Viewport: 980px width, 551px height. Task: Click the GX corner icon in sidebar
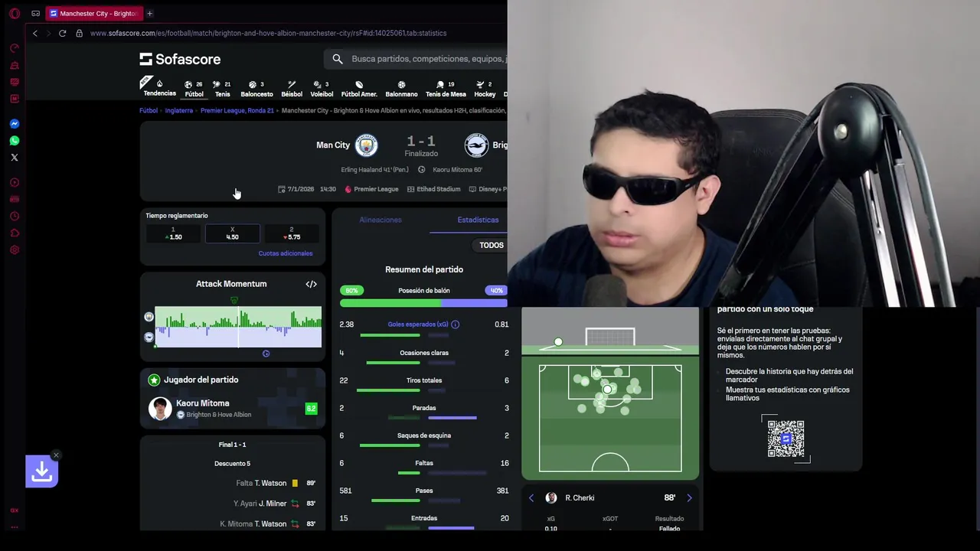pos(15,510)
